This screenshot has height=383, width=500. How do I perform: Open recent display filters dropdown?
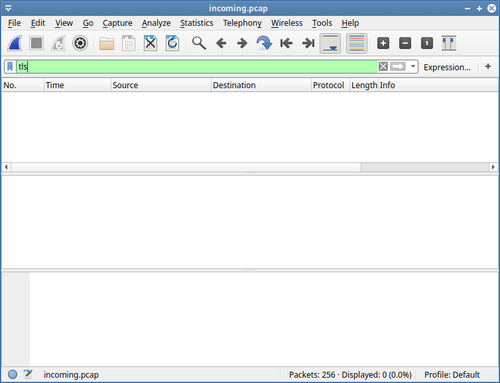coord(413,66)
